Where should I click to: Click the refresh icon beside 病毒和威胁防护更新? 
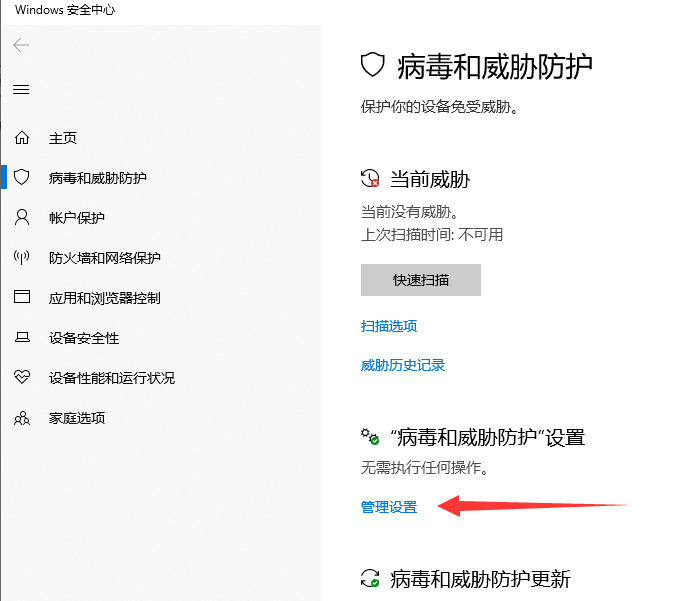point(370,578)
